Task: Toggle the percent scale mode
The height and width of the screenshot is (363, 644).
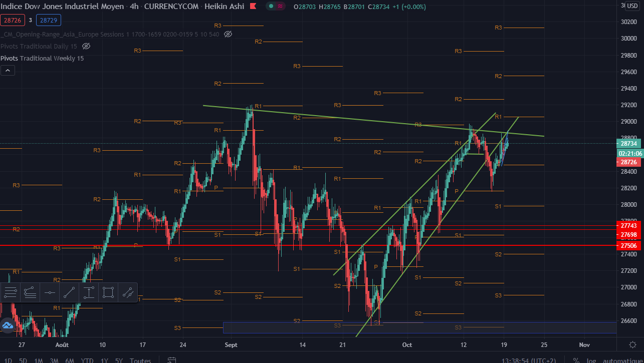Action: [576, 360]
